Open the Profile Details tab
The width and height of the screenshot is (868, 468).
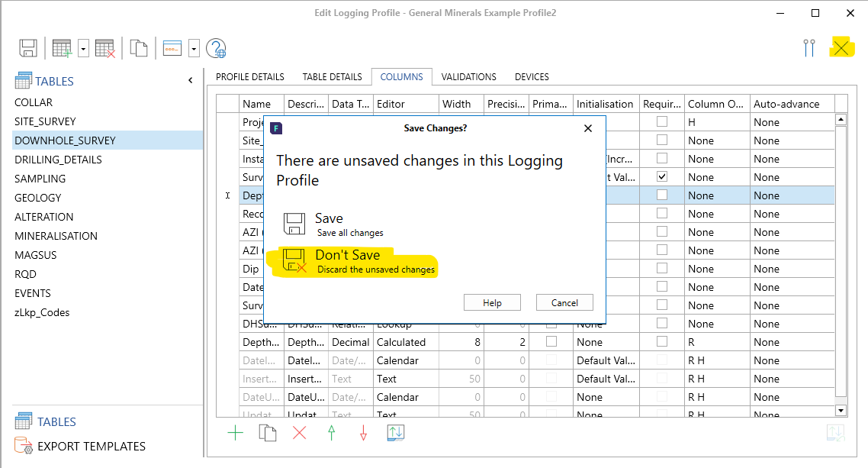click(250, 77)
